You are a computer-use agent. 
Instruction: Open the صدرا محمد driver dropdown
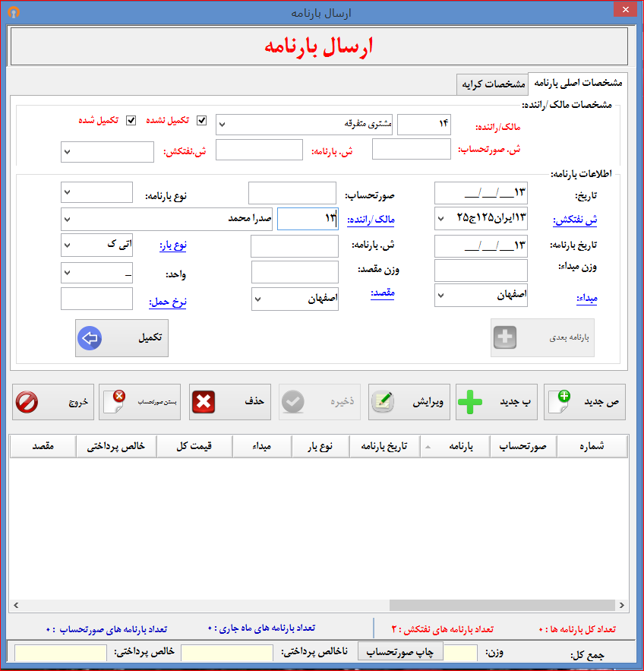click(67, 219)
